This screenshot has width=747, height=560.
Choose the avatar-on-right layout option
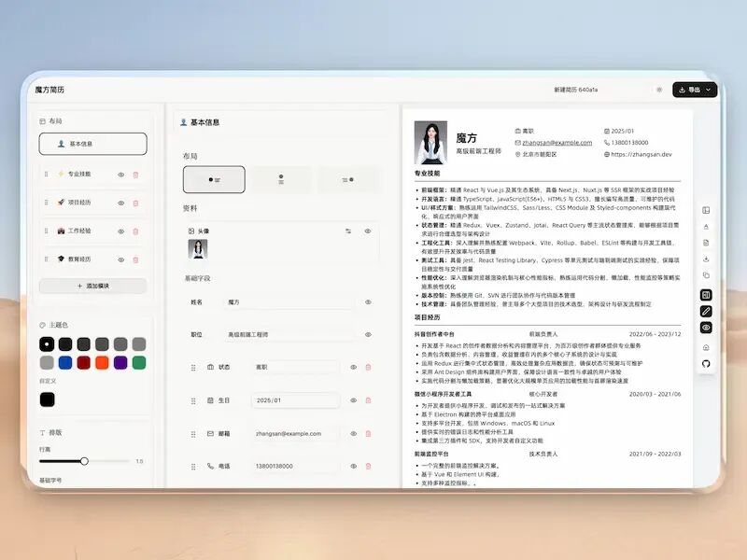(x=348, y=179)
